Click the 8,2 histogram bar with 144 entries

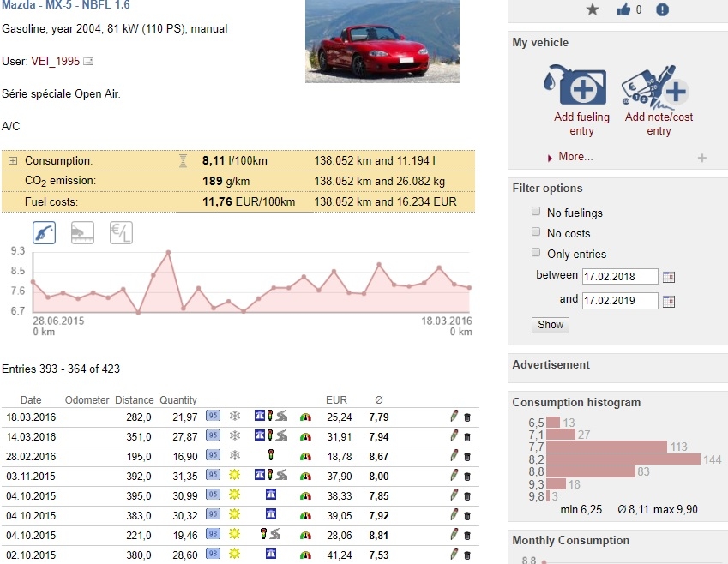(623, 459)
